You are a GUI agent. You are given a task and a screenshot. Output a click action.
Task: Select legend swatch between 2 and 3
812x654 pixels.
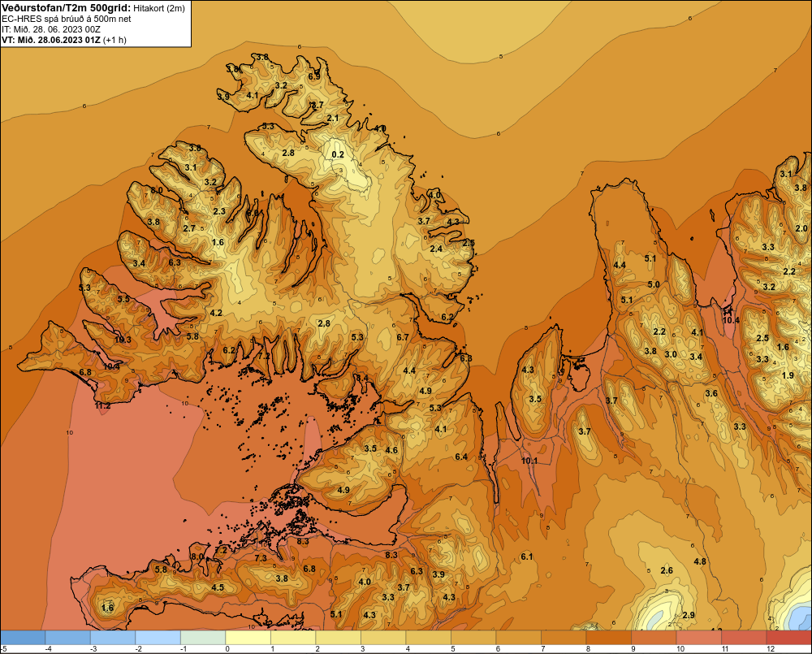pyautogui.click(x=338, y=638)
